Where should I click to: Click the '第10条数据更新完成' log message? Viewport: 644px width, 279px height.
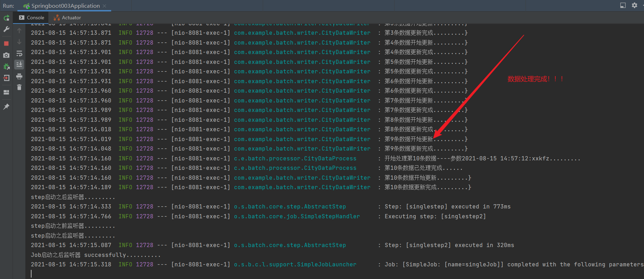pos(428,187)
